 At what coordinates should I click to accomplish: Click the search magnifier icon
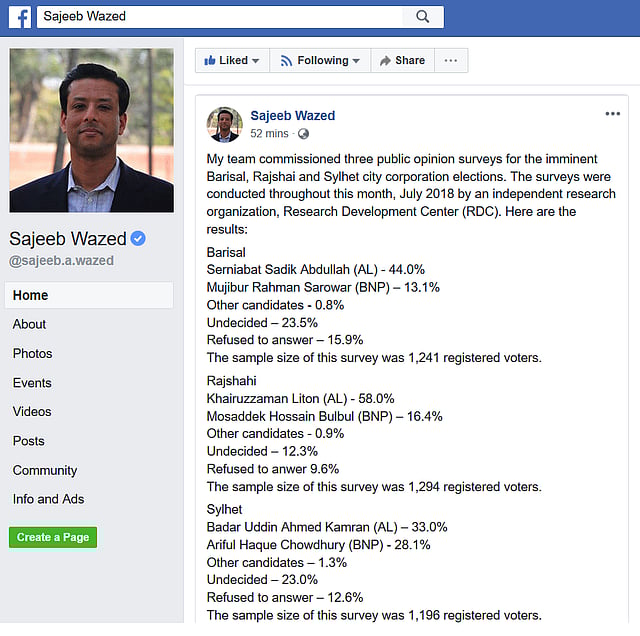422,17
